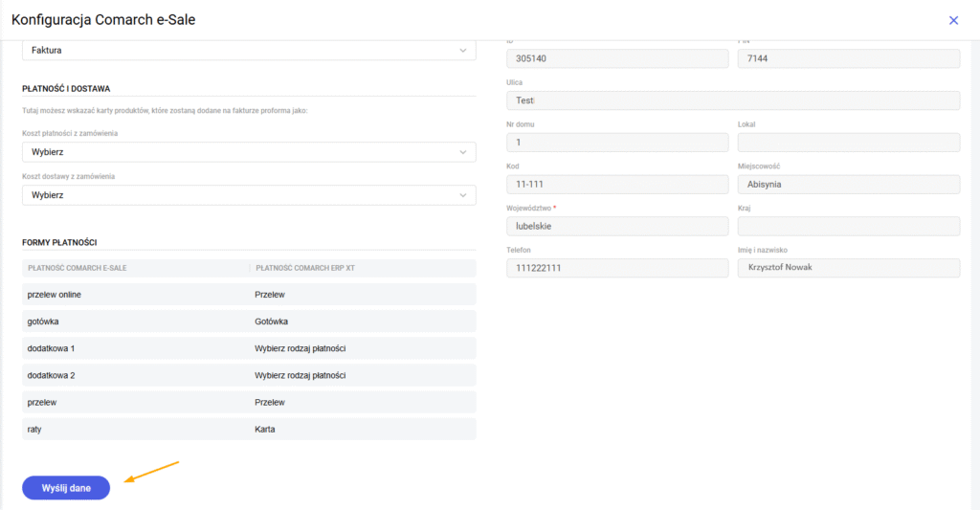Change Przelew mapping for przelew online
This screenshot has width=980, height=510.
[x=270, y=295]
